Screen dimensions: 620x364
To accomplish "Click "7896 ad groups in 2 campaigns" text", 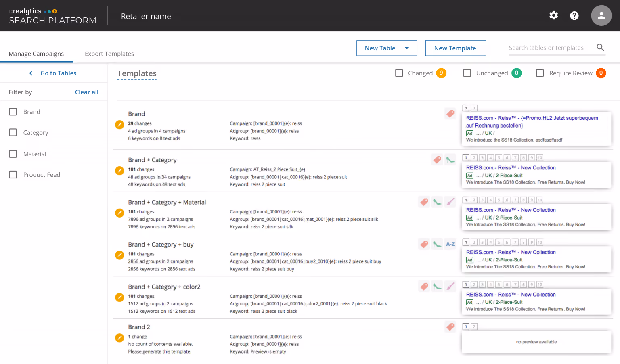I will coord(161,219).
